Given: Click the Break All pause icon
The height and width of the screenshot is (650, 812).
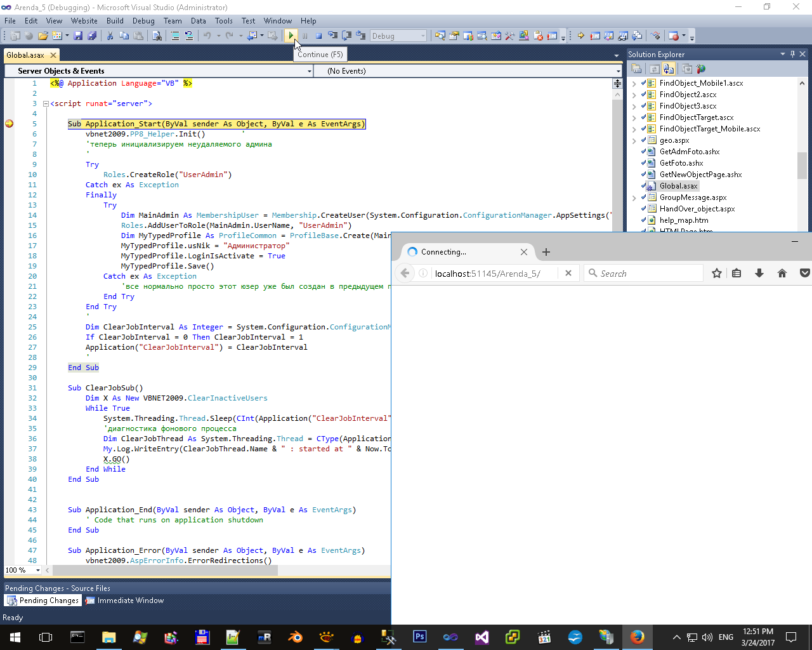Looking at the screenshot, I should click(x=304, y=36).
